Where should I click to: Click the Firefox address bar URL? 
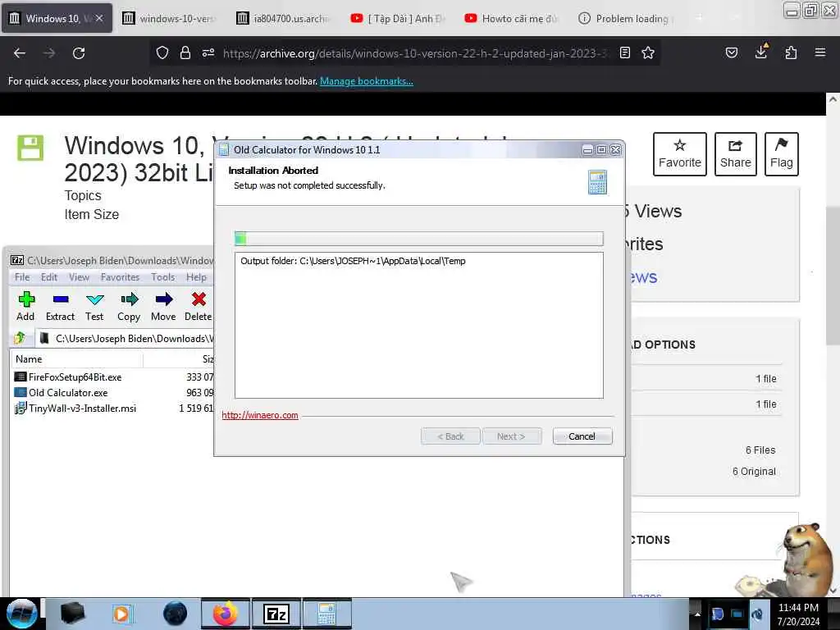(415, 53)
